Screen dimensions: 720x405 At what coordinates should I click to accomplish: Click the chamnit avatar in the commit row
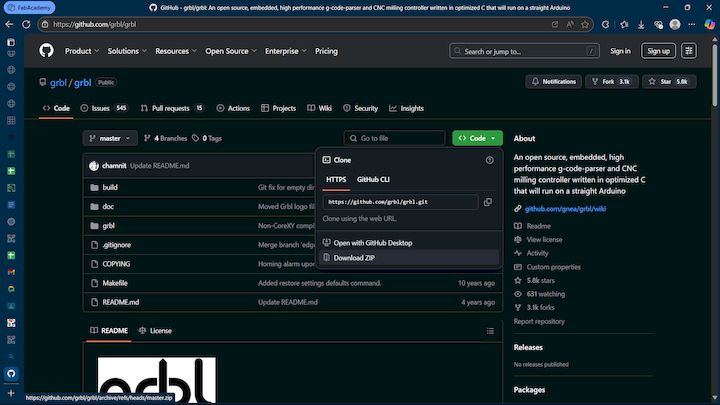pyautogui.click(x=94, y=166)
